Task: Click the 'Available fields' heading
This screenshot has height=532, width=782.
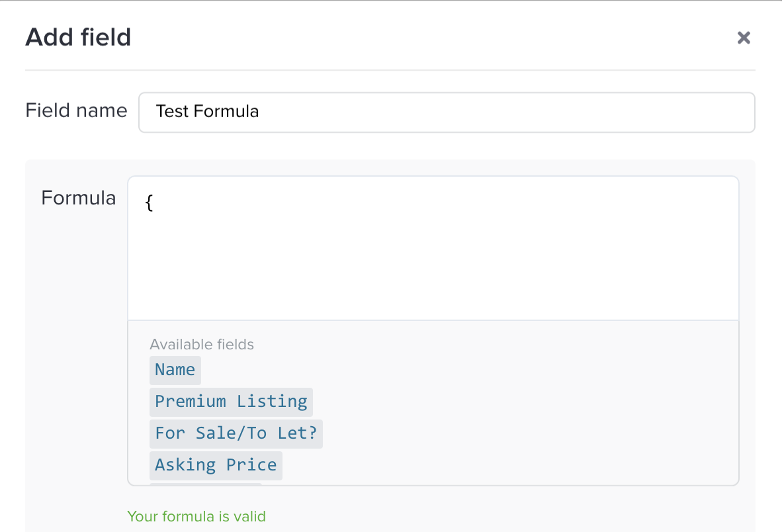Action: click(x=202, y=344)
